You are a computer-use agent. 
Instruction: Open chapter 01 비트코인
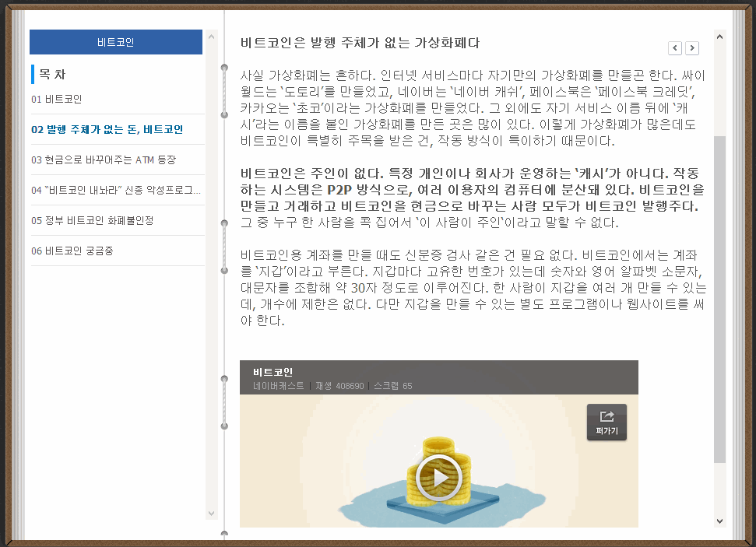pyautogui.click(x=57, y=100)
